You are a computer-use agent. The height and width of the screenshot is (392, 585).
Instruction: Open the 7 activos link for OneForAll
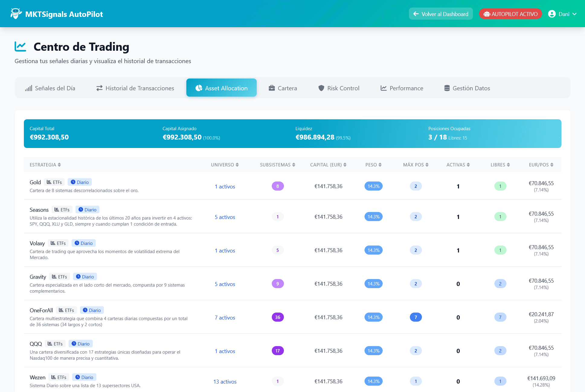tap(225, 317)
